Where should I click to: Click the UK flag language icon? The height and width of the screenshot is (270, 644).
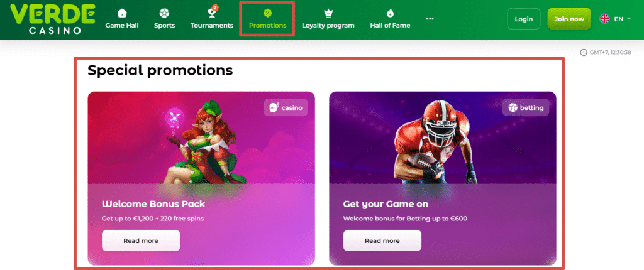tap(604, 19)
